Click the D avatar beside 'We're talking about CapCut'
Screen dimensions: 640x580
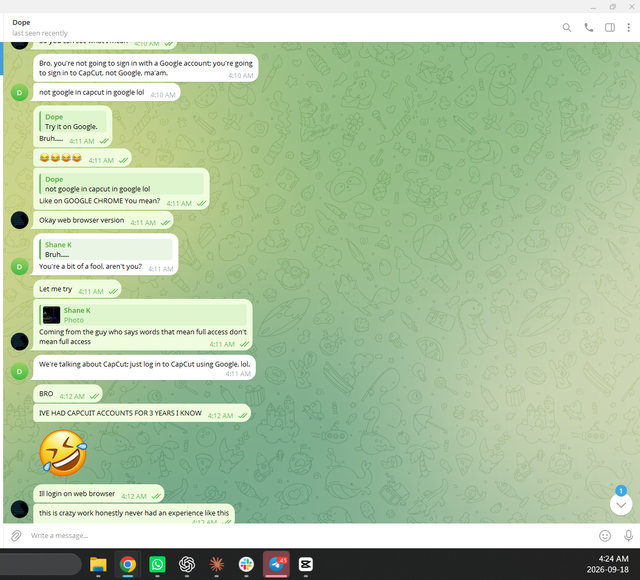click(x=20, y=371)
